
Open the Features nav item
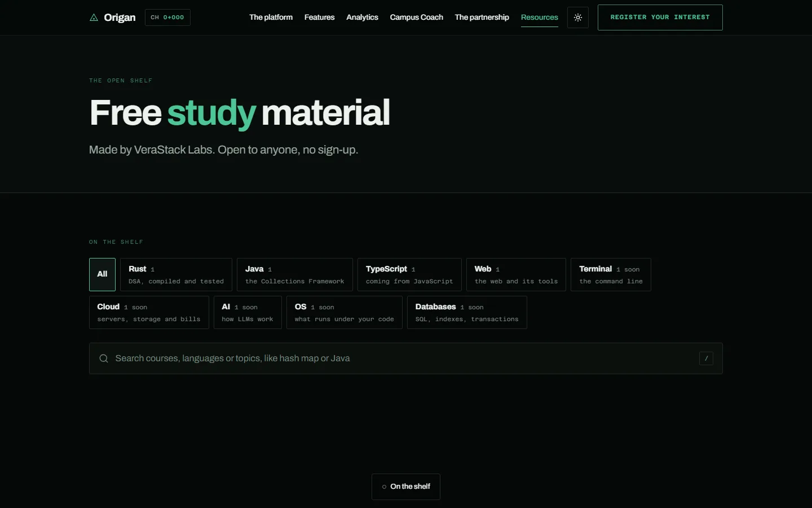[320, 17]
